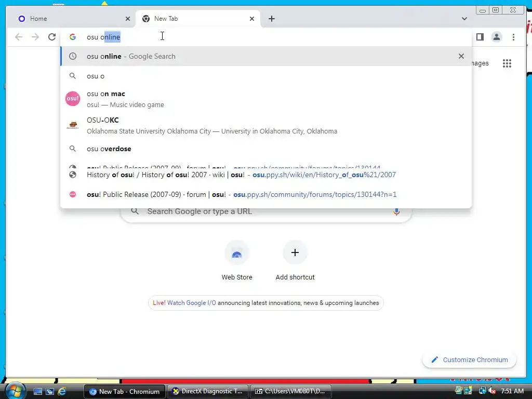532x399 pixels.
Task: Click the Search Google or type a URL box
Action: 266,211
